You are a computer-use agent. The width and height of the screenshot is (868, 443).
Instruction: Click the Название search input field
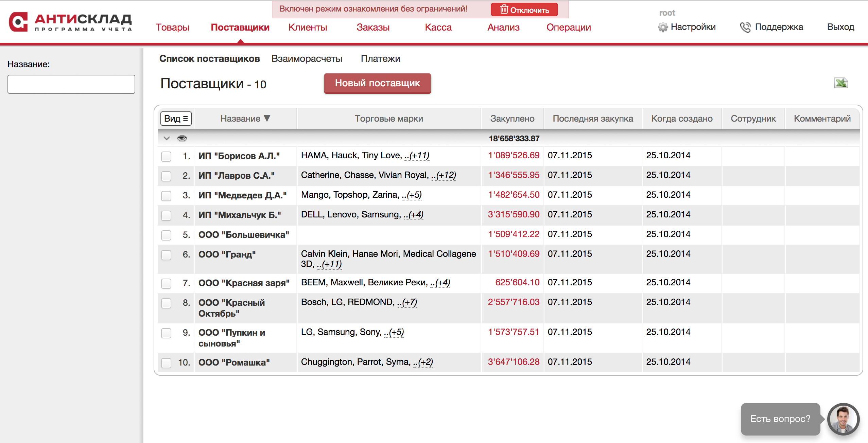71,84
